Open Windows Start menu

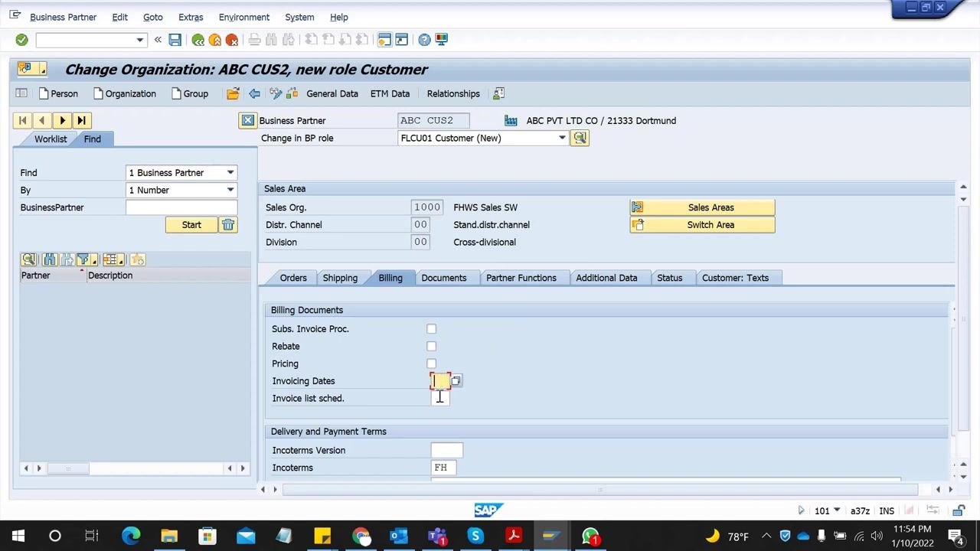point(18,536)
